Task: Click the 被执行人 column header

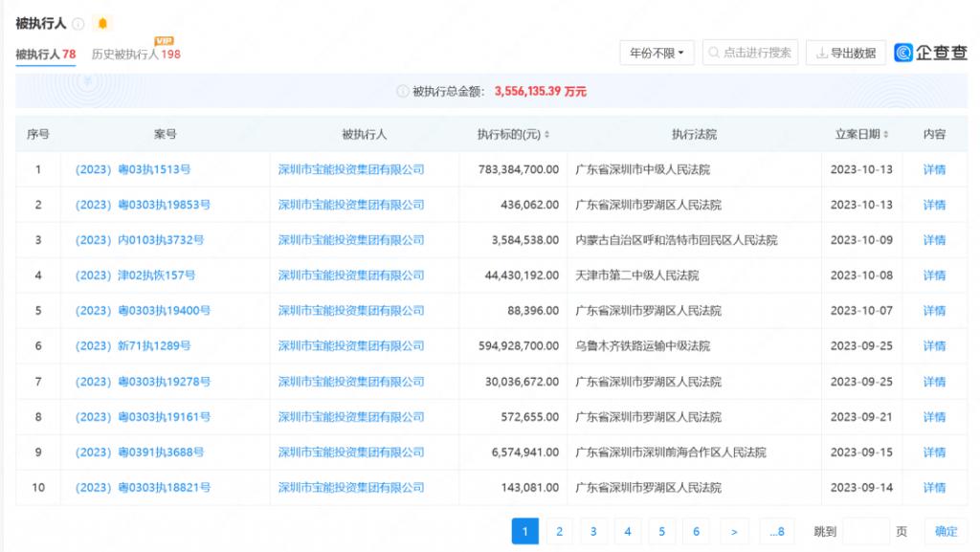Action: pyautogui.click(x=365, y=134)
